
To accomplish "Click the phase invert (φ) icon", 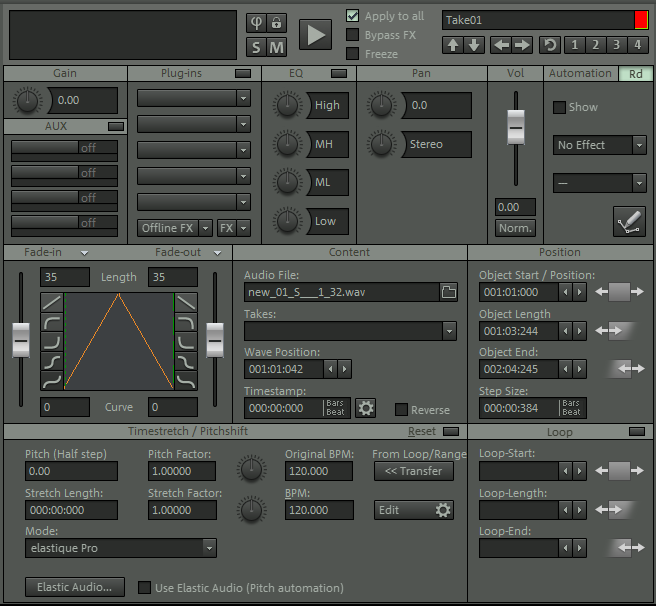I will 256,23.
